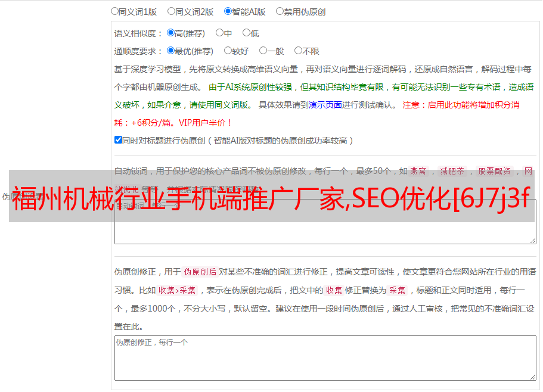Image resolution: width=543 pixels, height=392 pixels.
Task: Toggle 同时对标题进行伪原创 checkbox
Action: tap(118, 140)
